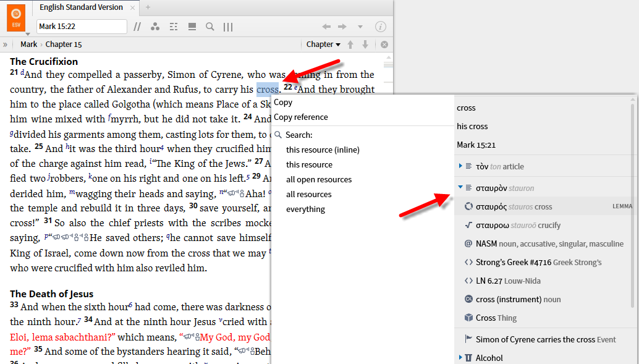This screenshot has height=364, width=639.
Task: Jump to previous chapter up arrow
Action: (350, 44)
